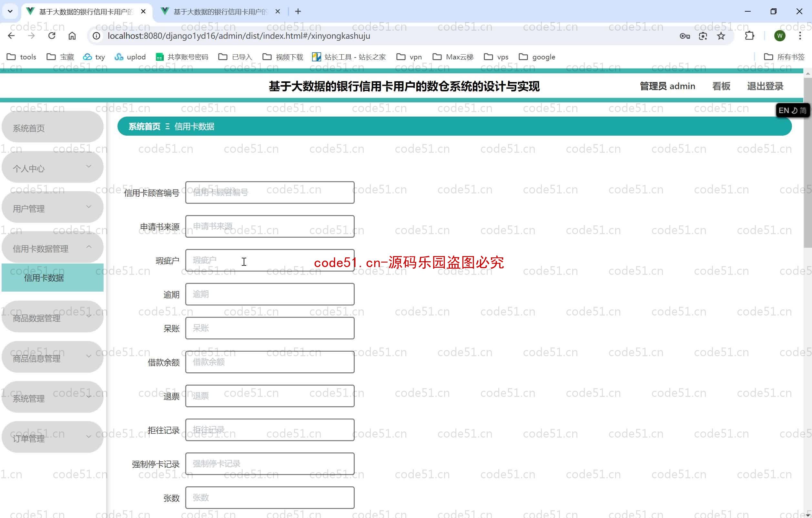Toggle the EN input method indicator
The image size is (812, 518).
coord(784,110)
